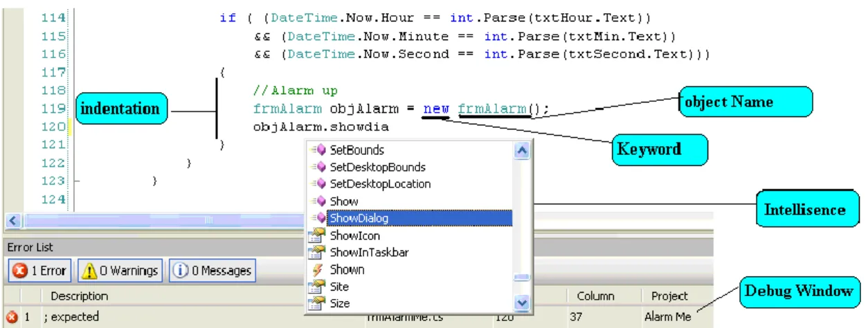Click property icon beside Site

(x=318, y=286)
